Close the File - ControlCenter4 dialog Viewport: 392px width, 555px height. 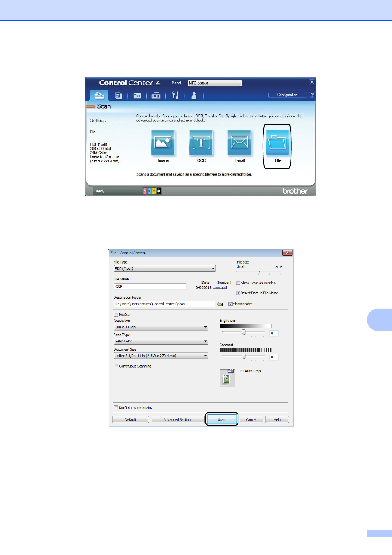[287, 253]
